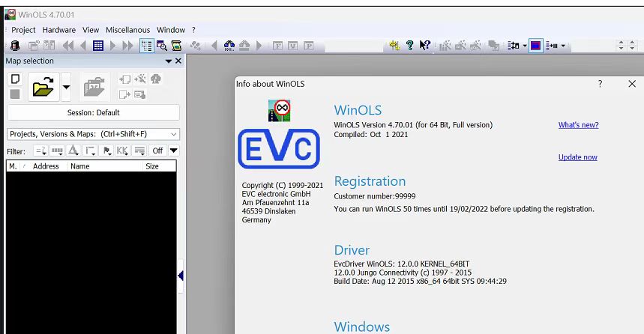Viewport: 644px width, 334px height.
Task: Open the bar-pattern filter dropdown
Action: coord(57,151)
